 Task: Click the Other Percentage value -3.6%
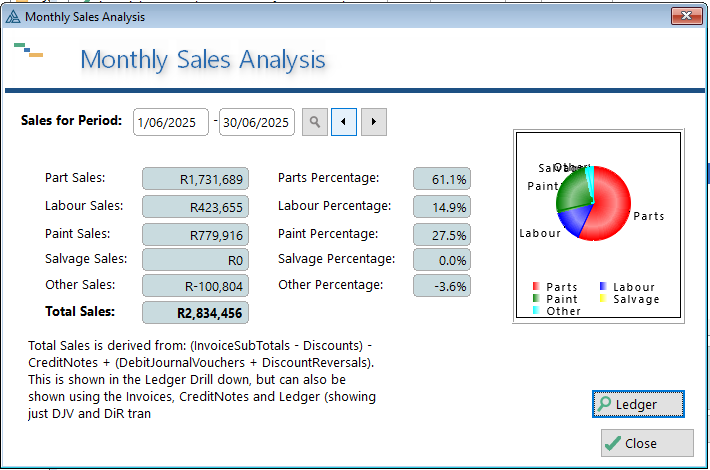point(442,286)
